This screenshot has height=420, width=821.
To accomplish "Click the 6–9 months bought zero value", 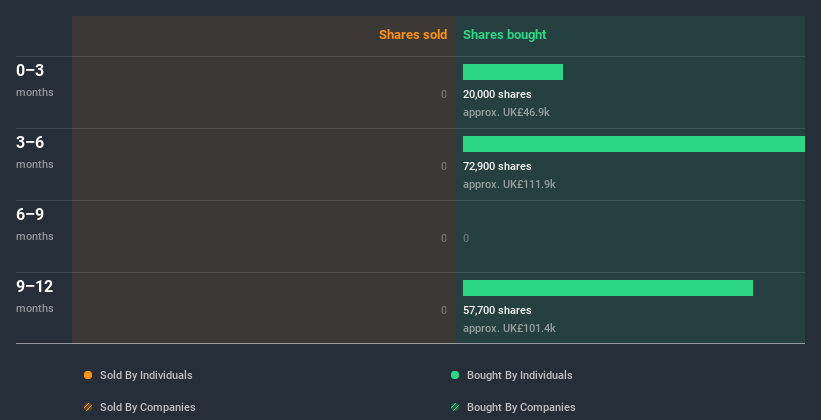I will click(466, 238).
